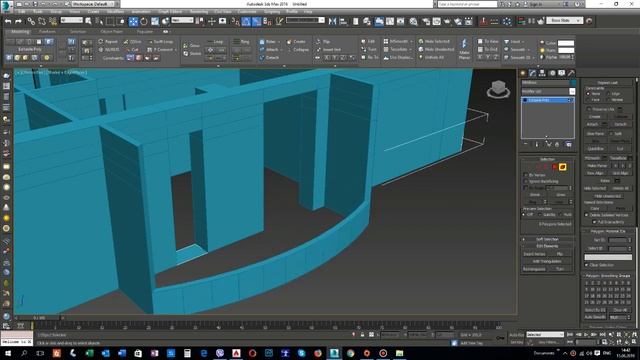Viewport: 640px width, 360px height.
Task: Open the Hierarchy panel tab icon
Action: point(542,73)
